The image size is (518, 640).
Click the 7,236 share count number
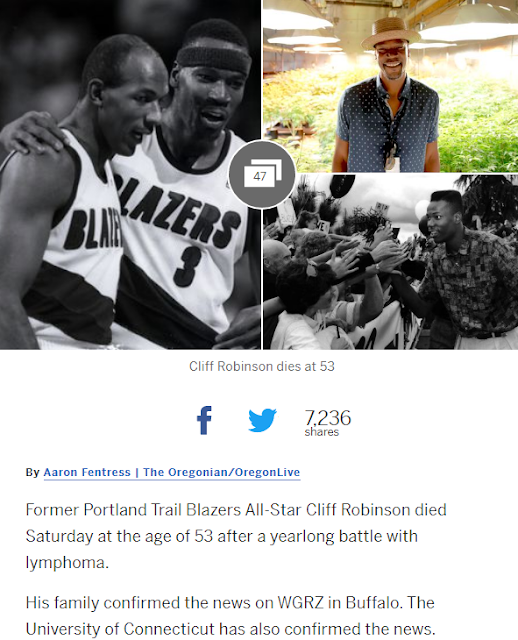click(x=327, y=418)
